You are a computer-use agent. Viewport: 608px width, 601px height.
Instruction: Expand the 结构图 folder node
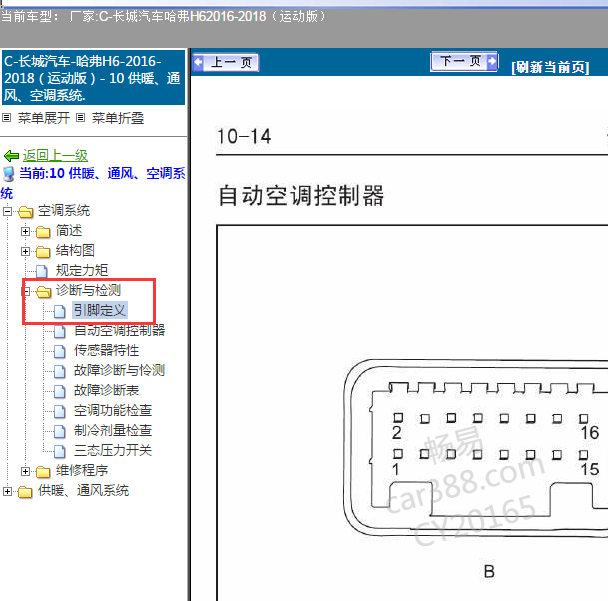25,251
